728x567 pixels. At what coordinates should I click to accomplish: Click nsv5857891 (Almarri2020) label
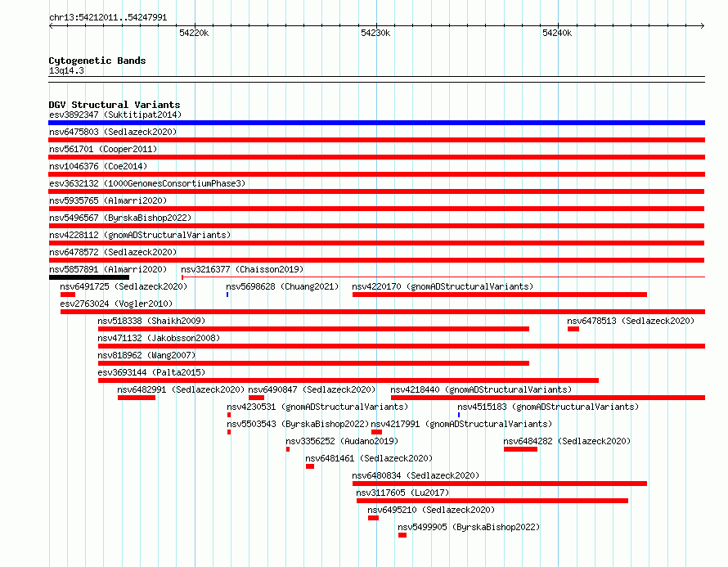pos(108,269)
